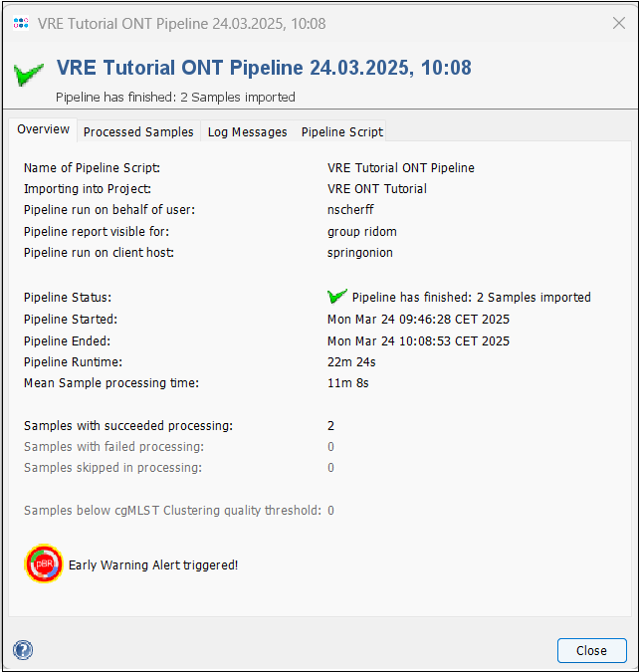Click the Pipeline Started timestamp
Screen dimensions: 639x672
[418, 320]
